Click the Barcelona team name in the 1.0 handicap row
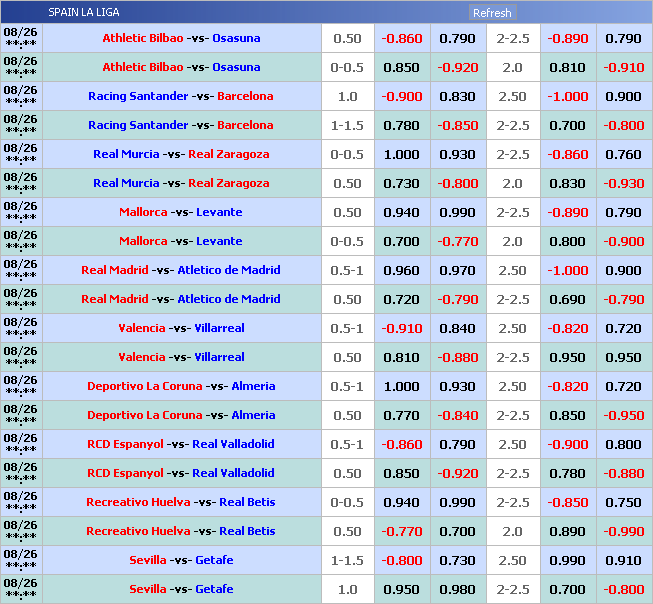Image resolution: width=653 pixels, height=604 pixels. (245, 97)
